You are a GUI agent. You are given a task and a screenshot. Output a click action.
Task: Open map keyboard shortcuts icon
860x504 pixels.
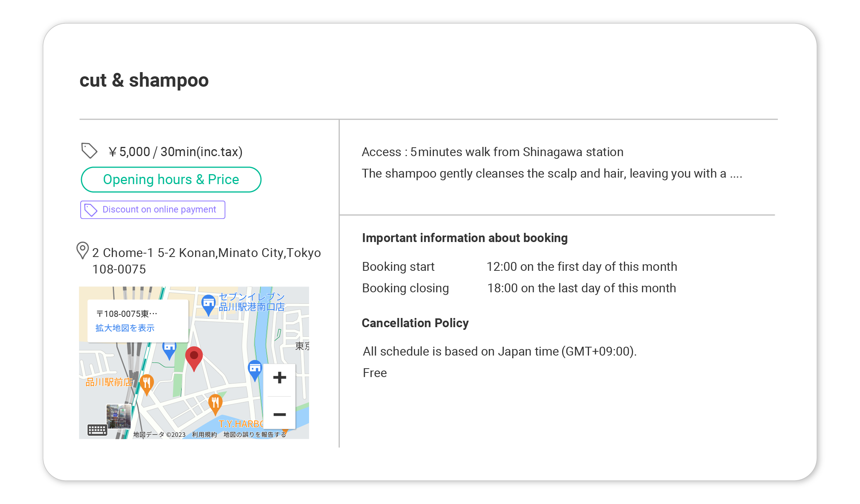coord(97,430)
